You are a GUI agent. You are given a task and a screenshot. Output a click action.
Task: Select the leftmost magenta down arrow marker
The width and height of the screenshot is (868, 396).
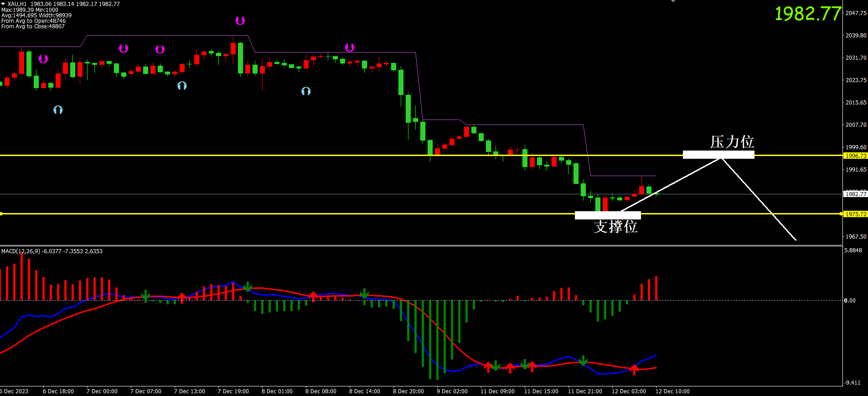(43, 59)
